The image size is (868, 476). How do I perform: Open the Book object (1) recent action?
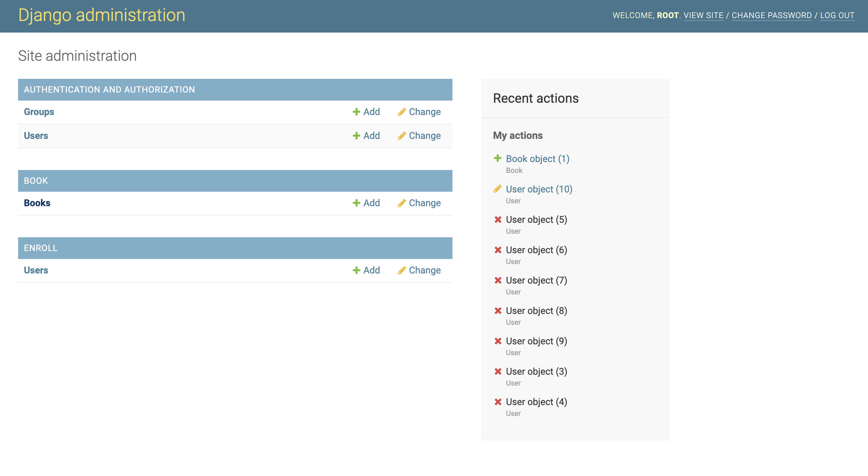[538, 159]
